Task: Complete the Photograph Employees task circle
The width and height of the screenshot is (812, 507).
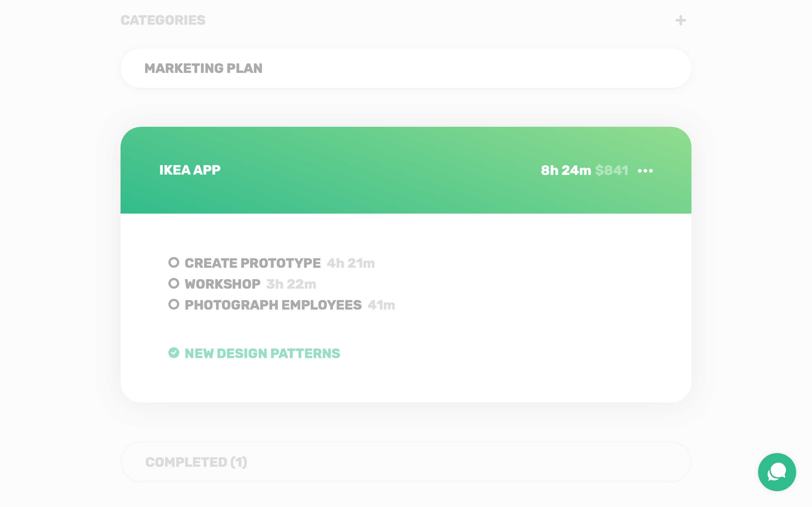Action: [174, 305]
